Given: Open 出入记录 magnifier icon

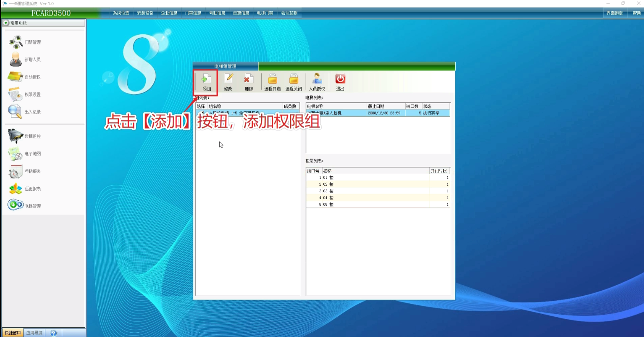Looking at the screenshot, I should pyautogui.click(x=15, y=112).
